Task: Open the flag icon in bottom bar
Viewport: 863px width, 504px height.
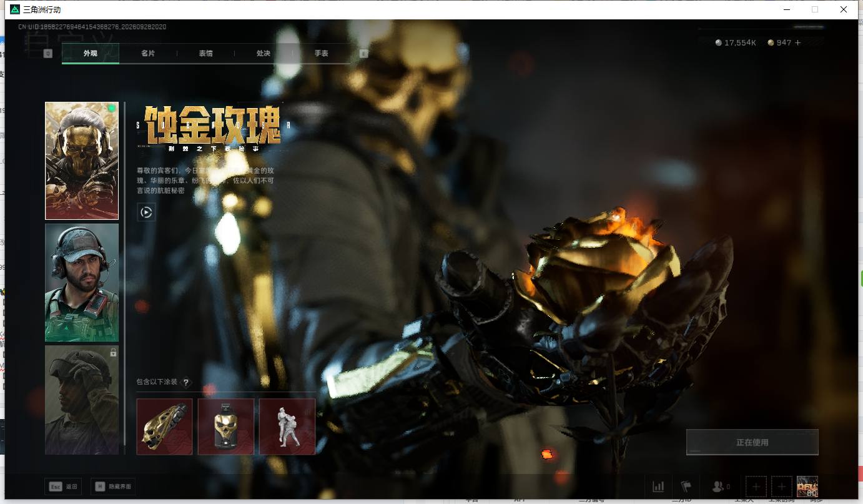Action: point(686,486)
